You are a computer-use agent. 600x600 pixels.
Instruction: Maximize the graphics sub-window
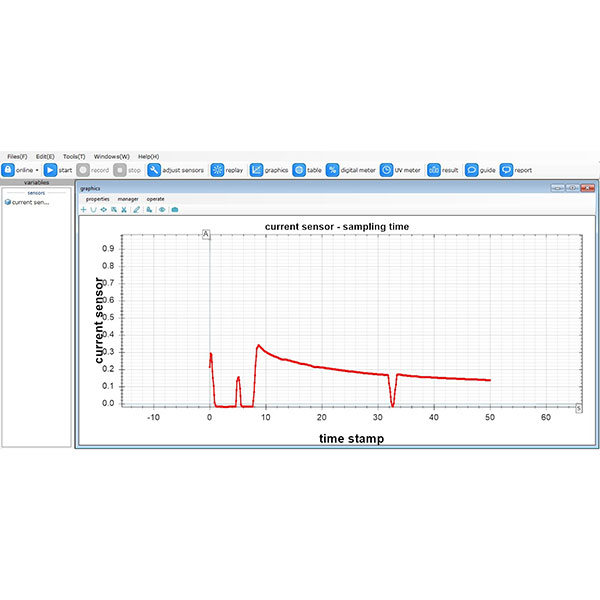point(572,188)
